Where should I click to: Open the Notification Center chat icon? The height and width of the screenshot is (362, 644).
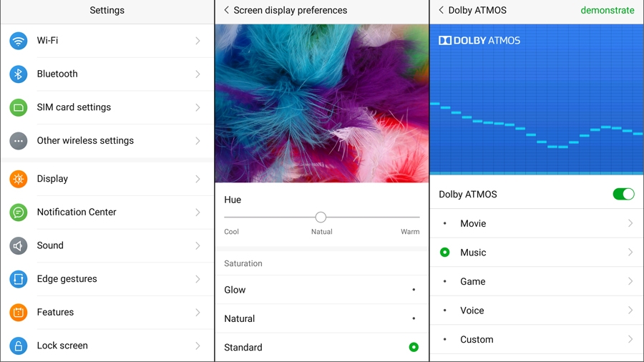coord(19,212)
